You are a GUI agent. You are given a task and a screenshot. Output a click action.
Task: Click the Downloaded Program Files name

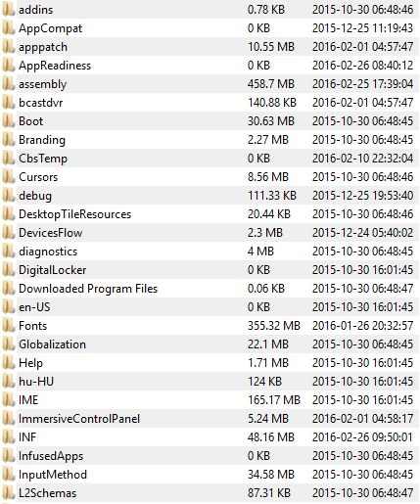pyautogui.click(x=88, y=289)
